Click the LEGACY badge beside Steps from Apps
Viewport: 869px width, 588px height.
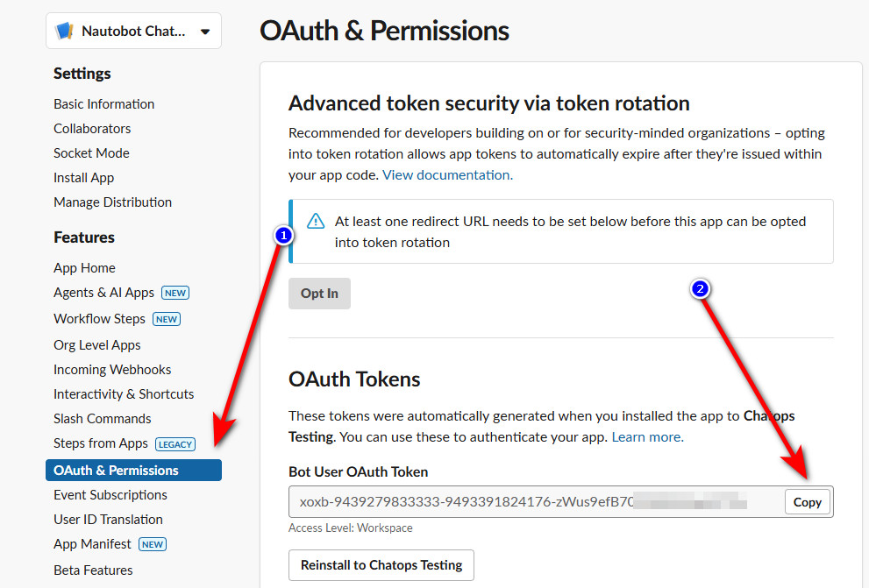(x=175, y=444)
